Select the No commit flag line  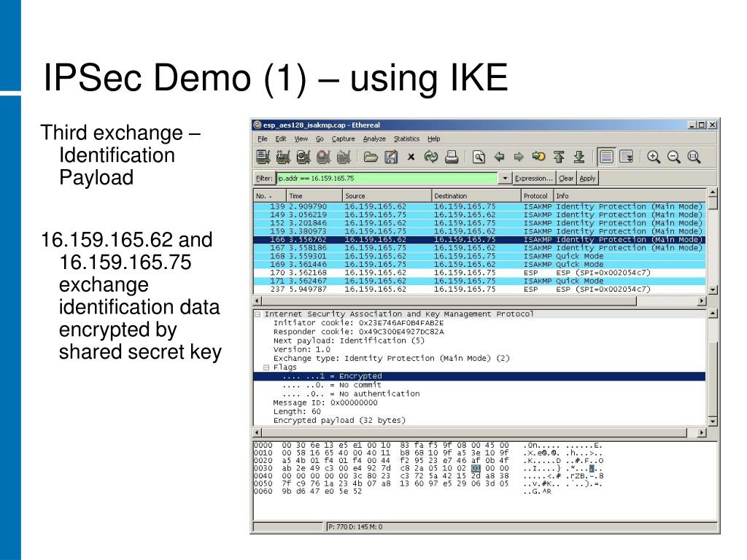(x=332, y=385)
